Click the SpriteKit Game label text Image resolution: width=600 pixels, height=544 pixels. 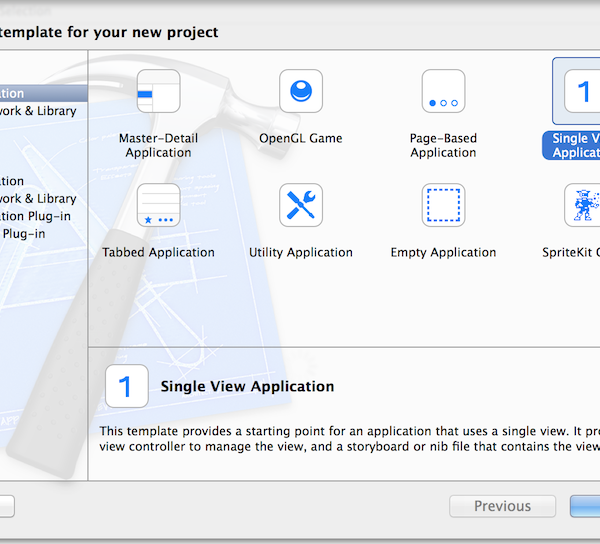coord(571,252)
